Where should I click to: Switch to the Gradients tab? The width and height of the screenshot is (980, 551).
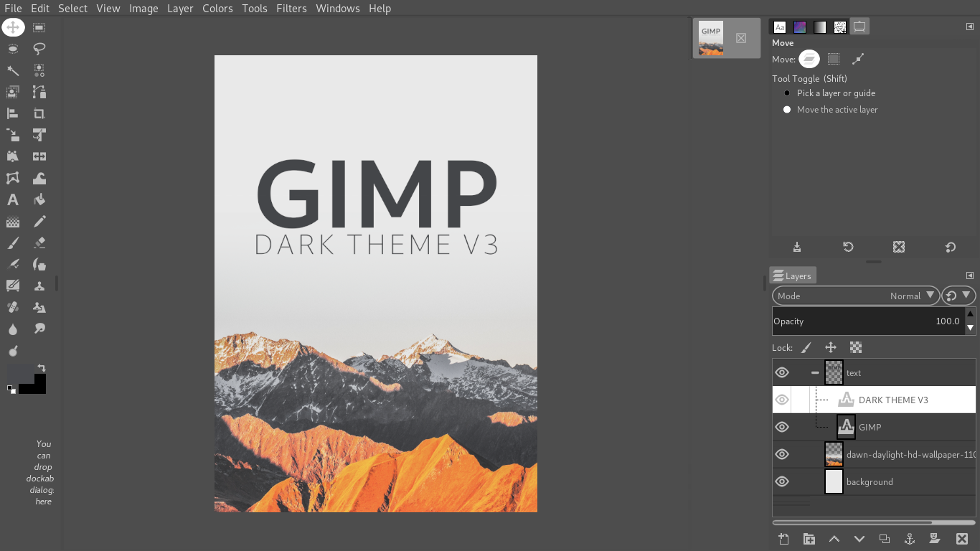click(x=820, y=27)
